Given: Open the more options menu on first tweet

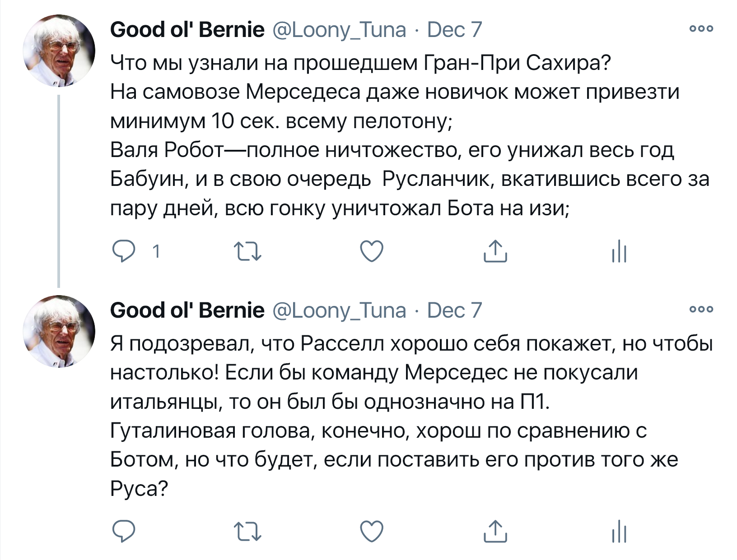Looking at the screenshot, I should [x=701, y=29].
